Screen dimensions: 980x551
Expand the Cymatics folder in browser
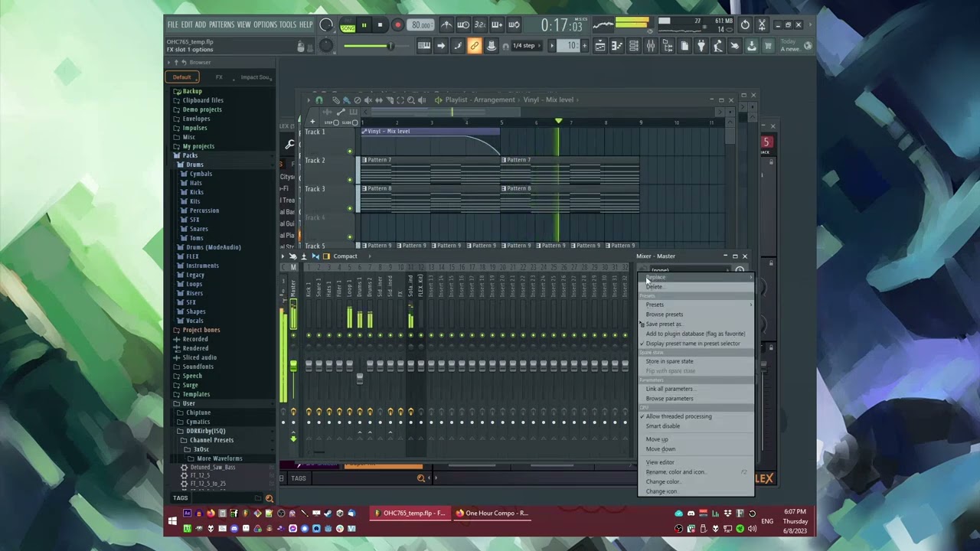[198, 422]
